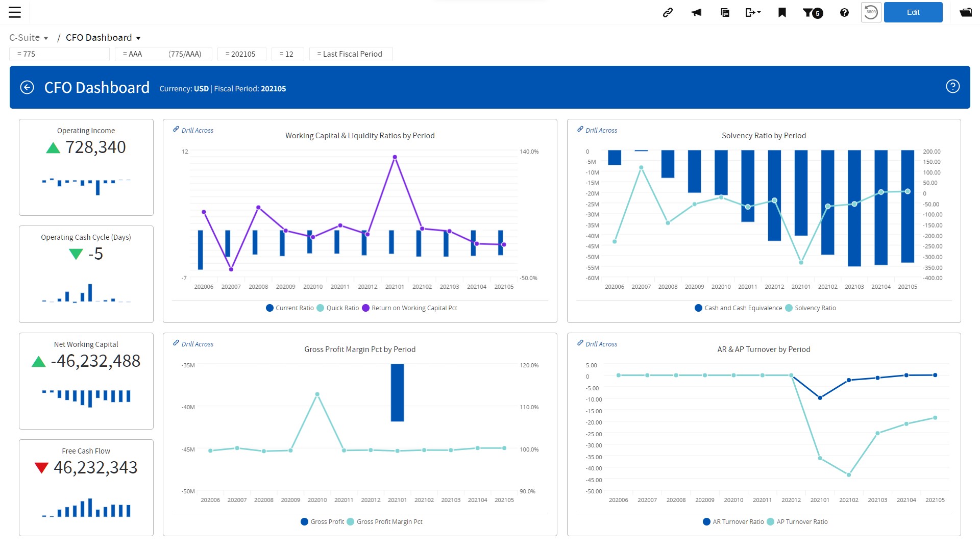This screenshot has height=551, width=980.
Task: Select the Last Fiscal Period filter chip
Action: point(351,54)
